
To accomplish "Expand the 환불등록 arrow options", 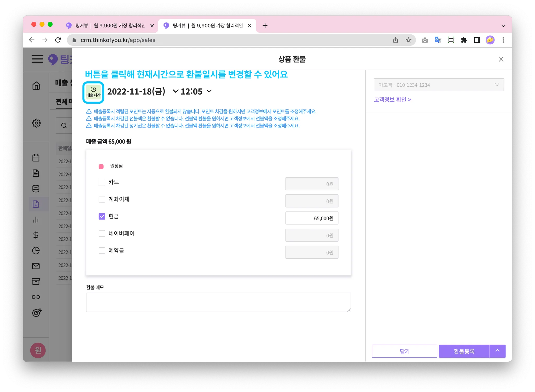I will (x=497, y=351).
